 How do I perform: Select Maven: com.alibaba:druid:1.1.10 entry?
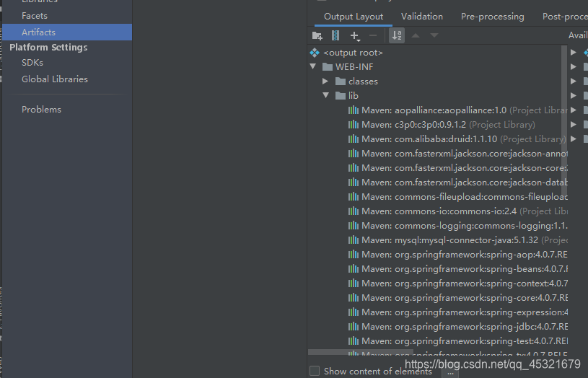[x=429, y=139]
